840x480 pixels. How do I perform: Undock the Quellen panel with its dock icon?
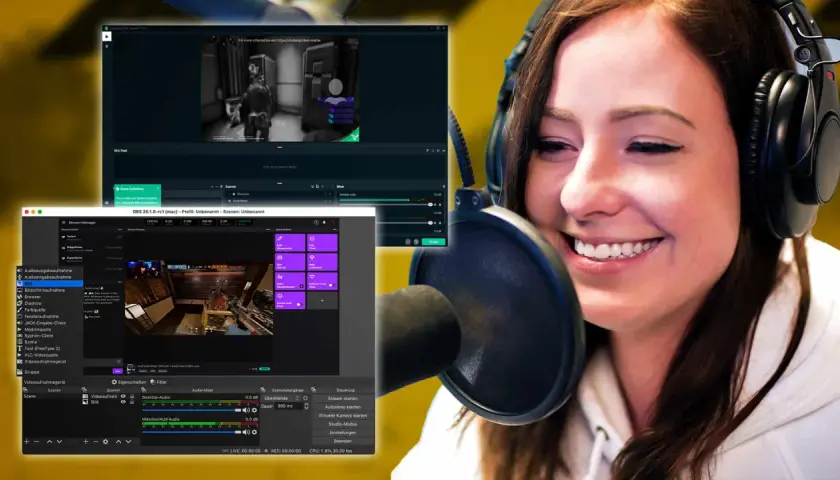(x=84, y=390)
